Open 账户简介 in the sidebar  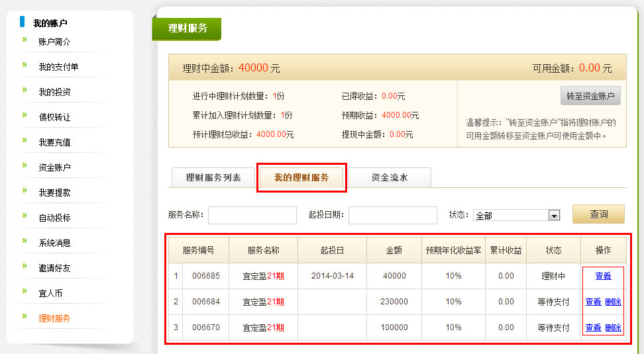pos(54,42)
